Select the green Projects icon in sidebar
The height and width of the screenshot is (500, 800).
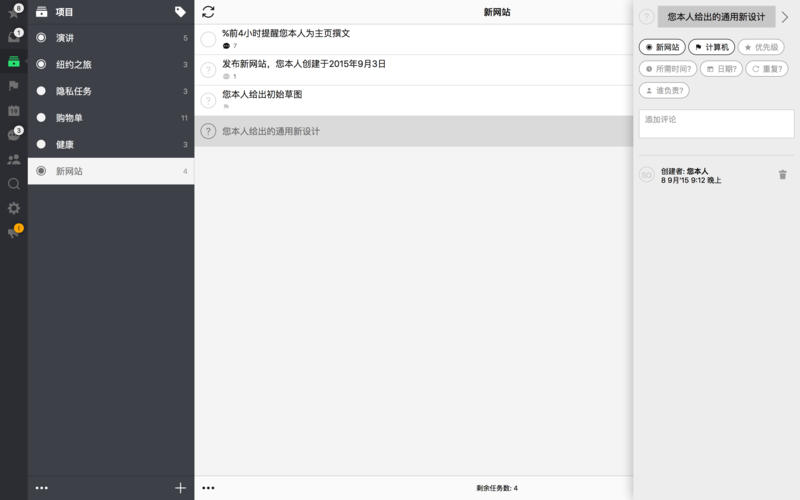point(14,62)
